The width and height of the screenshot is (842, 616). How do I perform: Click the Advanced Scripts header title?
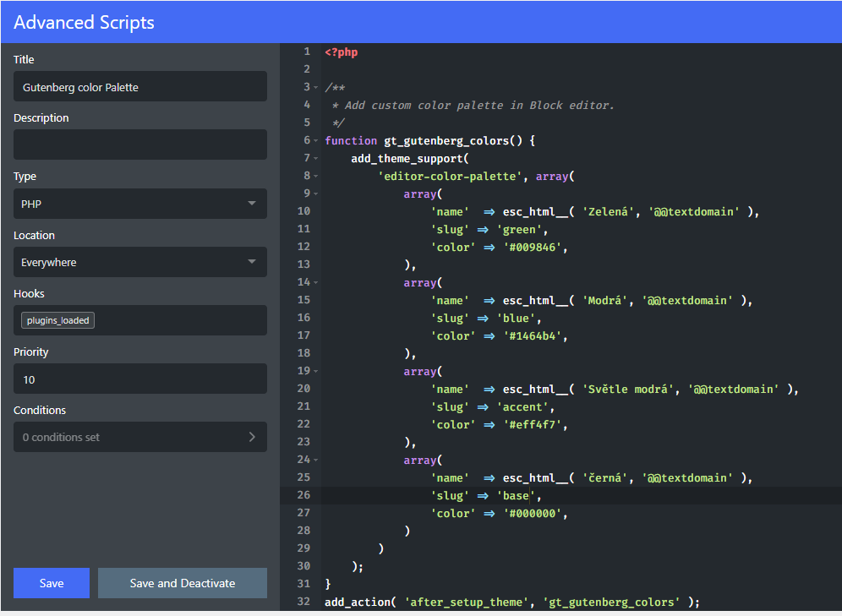click(84, 23)
